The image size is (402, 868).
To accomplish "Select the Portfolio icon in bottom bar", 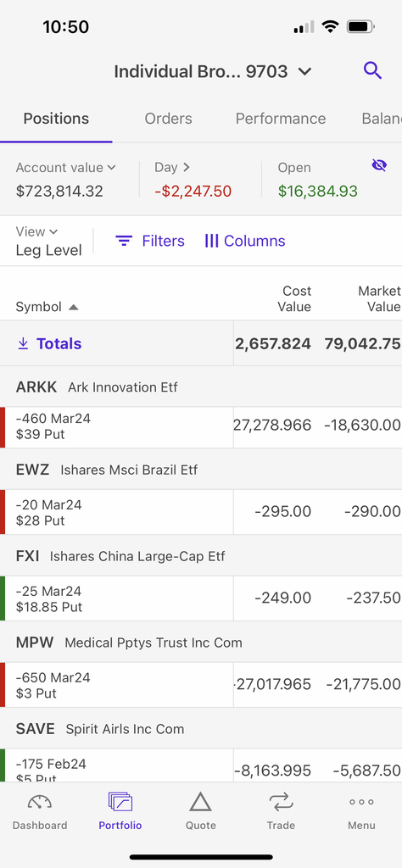I will click(120, 802).
